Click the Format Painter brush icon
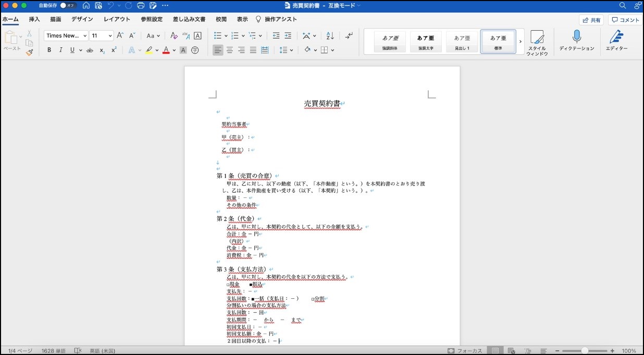 click(30, 52)
